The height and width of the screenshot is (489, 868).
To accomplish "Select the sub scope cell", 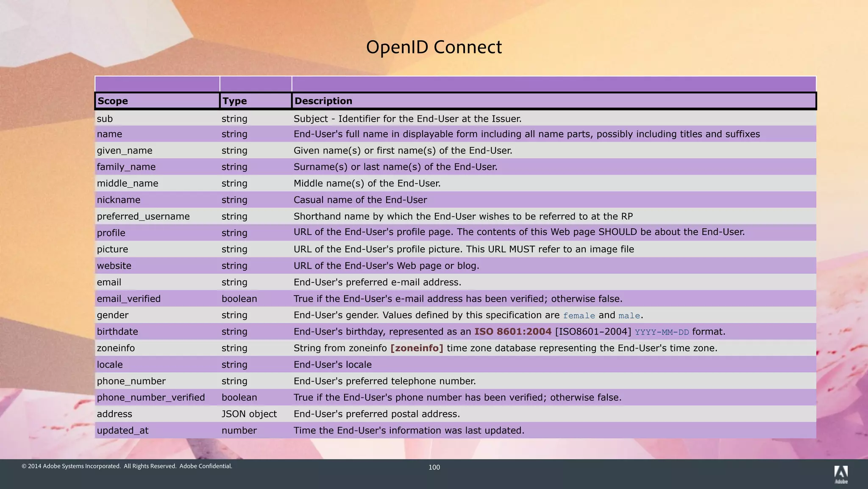I will (x=105, y=119).
